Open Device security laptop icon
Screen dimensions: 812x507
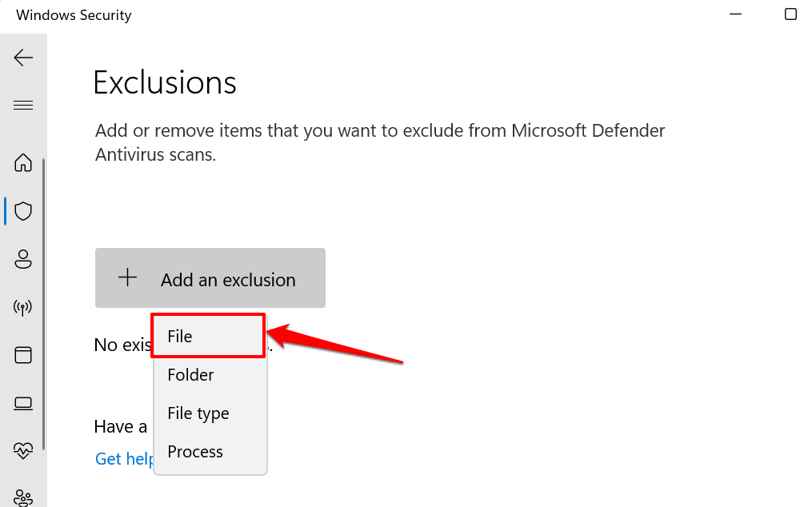pyautogui.click(x=23, y=402)
